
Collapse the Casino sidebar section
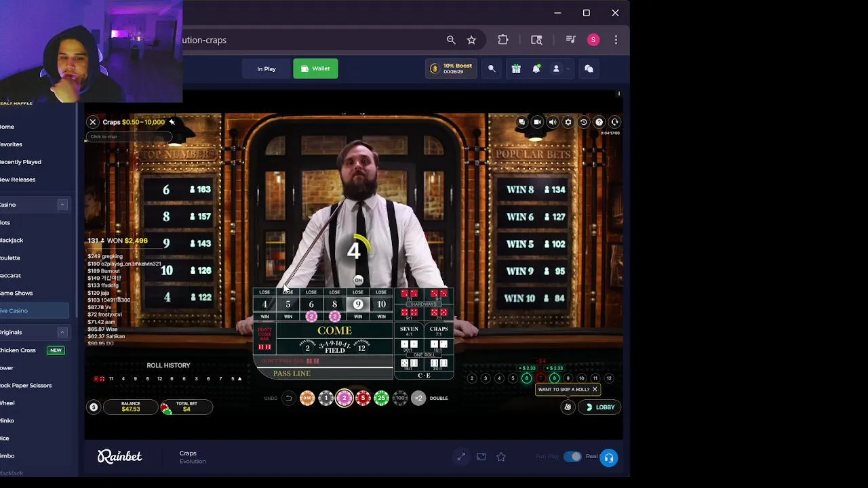pos(62,205)
